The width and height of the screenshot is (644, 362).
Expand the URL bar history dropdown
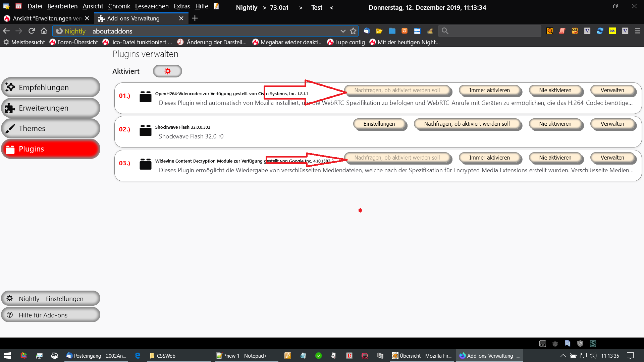coord(343,31)
